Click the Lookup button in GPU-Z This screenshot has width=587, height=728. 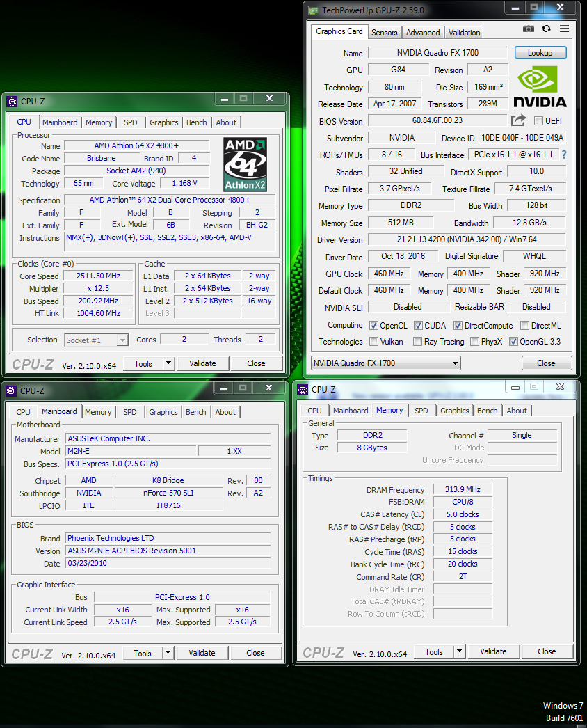click(x=540, y=53)
